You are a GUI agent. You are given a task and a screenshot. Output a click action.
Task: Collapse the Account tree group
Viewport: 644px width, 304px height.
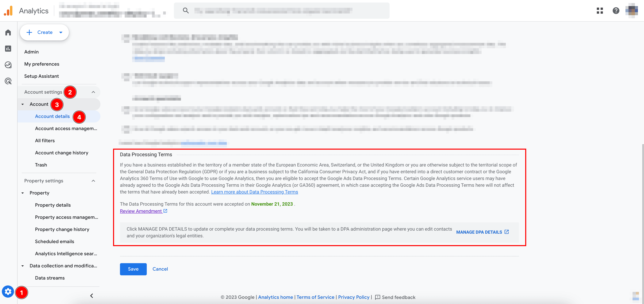23,104
